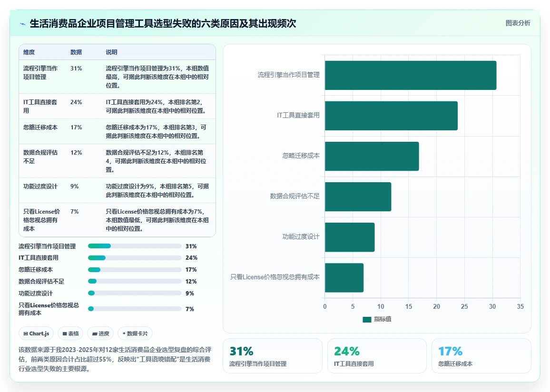Click the chart bar for 只看License价格忽视总拥有成本
Screen dimensions: 550x392
pos(344,278)
